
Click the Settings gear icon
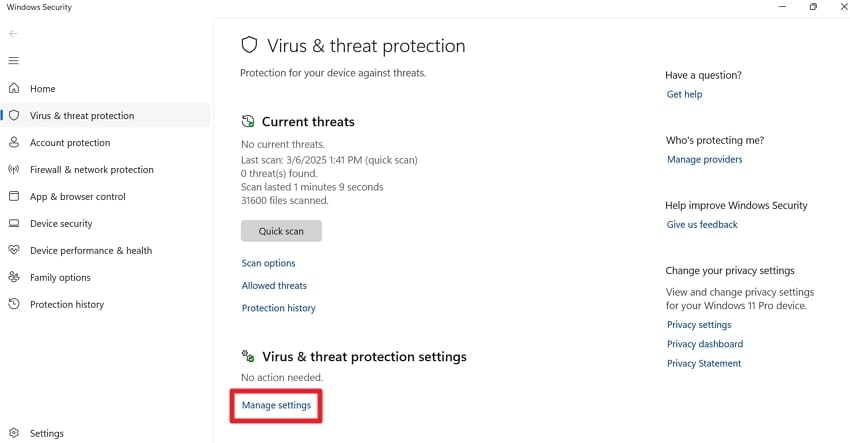(x=14, y=434)
